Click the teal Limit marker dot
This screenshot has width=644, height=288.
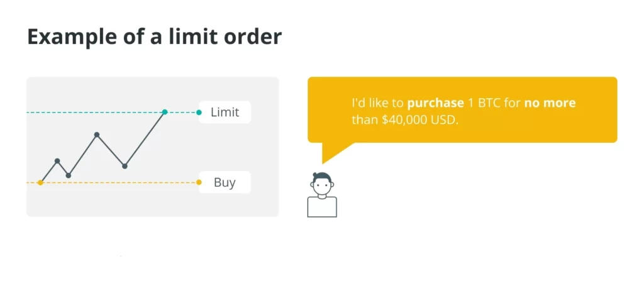click(199, 112)
